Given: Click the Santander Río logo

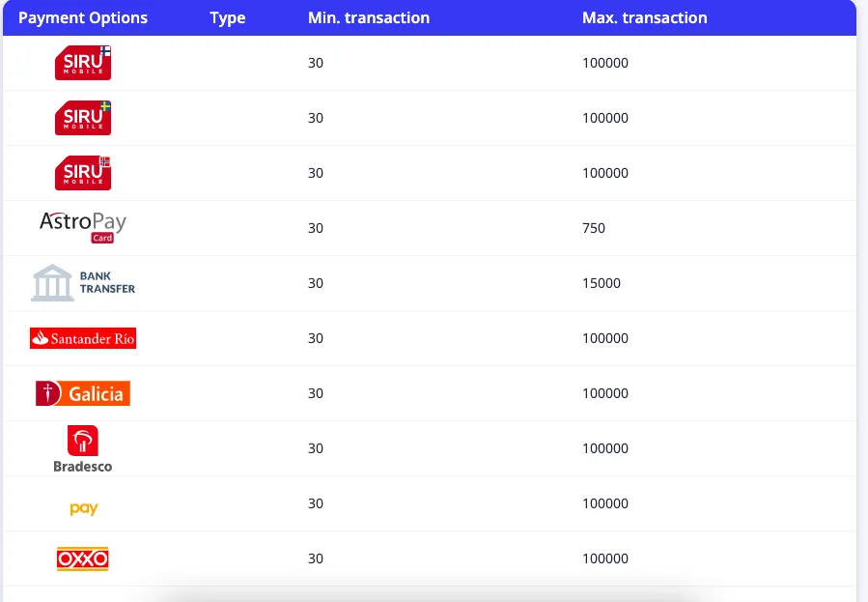Looking at the screenshot, I should pos(83,338).
